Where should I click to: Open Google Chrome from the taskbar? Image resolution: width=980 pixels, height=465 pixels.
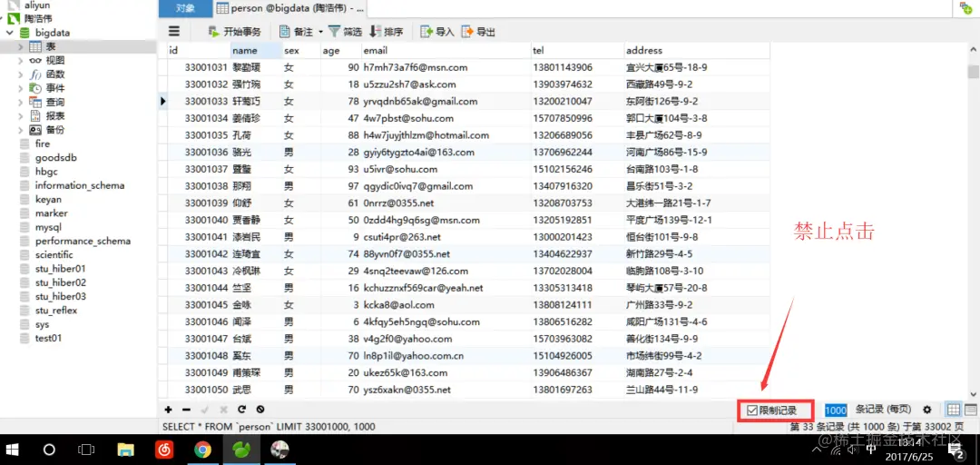coord(201,450)
